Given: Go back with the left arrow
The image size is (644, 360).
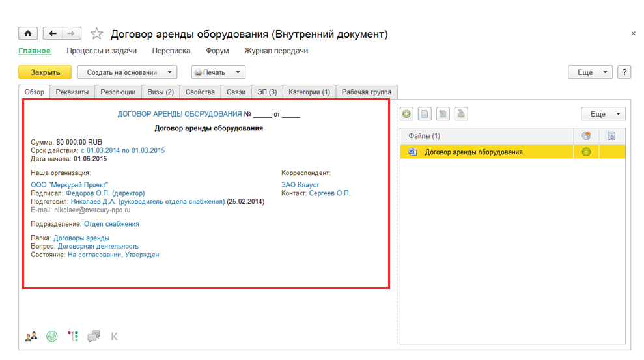Looking at the screenshot, I should [x=53, y=34].
